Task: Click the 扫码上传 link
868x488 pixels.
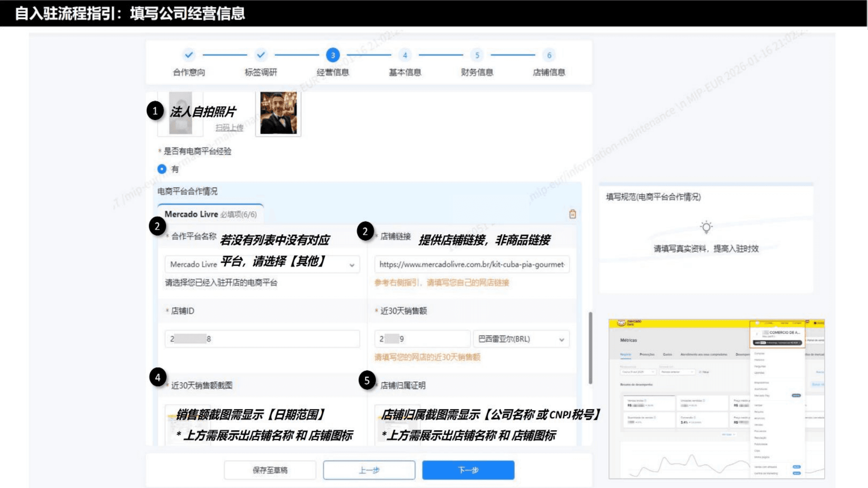Action: pos(229,127)
